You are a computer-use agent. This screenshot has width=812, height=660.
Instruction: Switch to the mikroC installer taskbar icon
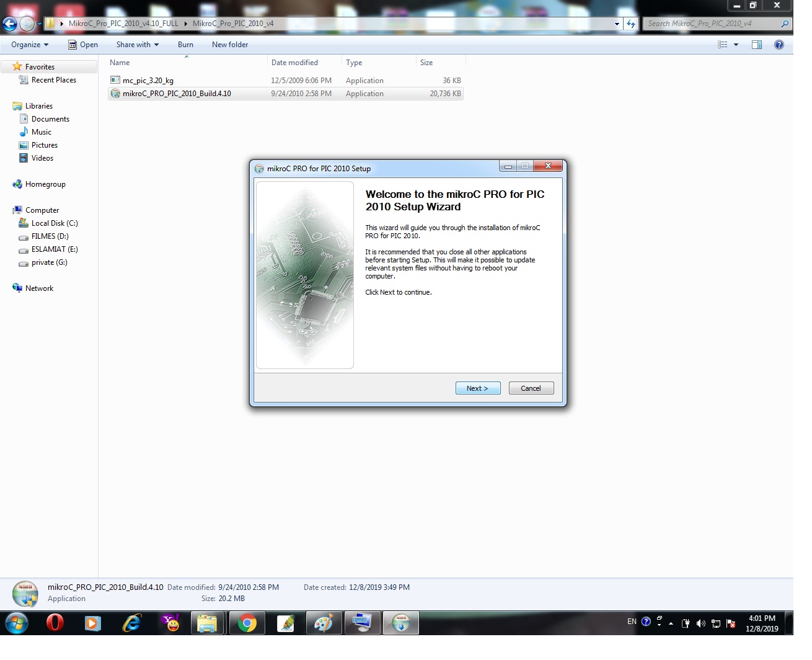[x=401, y=623]
